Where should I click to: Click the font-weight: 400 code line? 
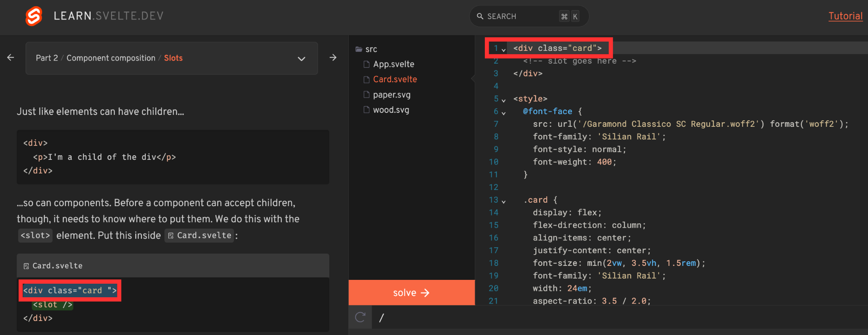point(574,162)
